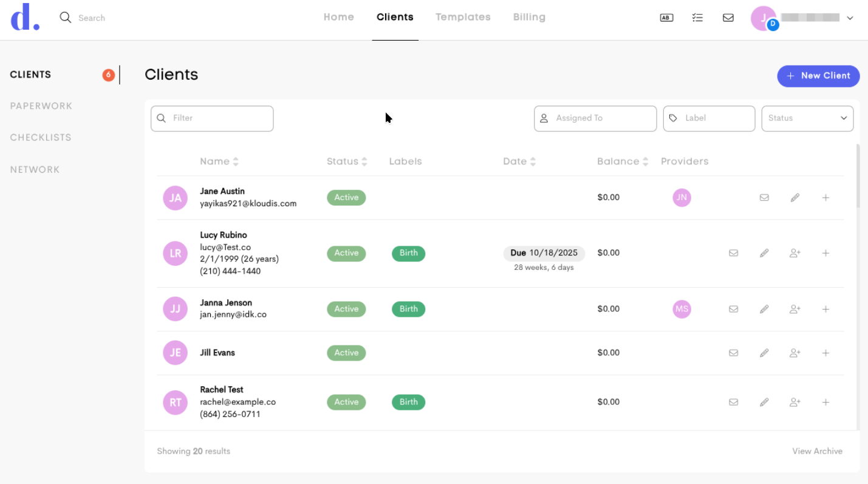Open the Assigned To filter
Viewport: 868px width, 484px height.
595,119
